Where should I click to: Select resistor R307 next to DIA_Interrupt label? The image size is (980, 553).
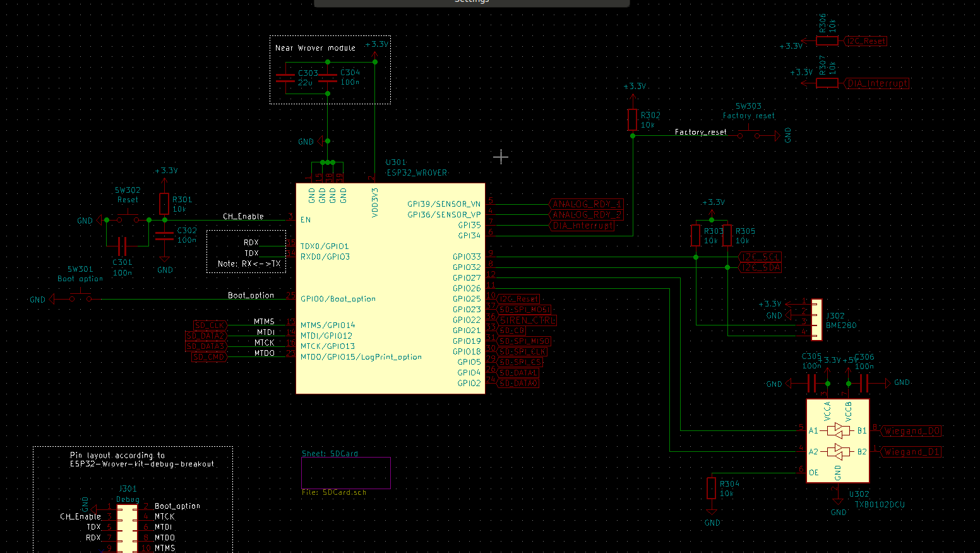[x=827, y=83]
